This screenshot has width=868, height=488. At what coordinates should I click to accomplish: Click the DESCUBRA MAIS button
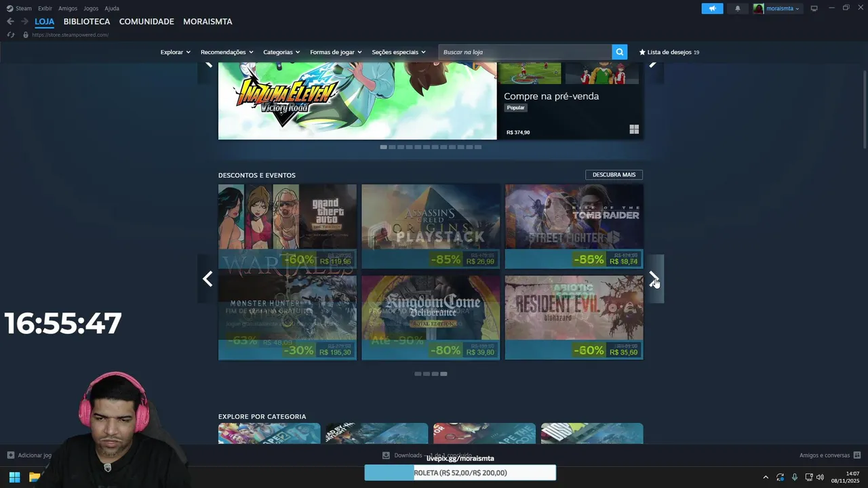click(614, 175)
